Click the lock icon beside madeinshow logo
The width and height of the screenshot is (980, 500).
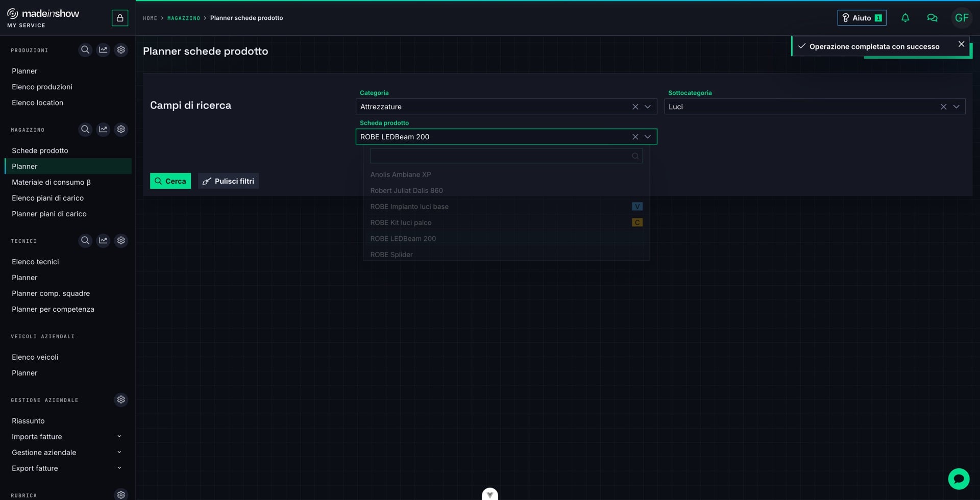(x=120, y=18)
